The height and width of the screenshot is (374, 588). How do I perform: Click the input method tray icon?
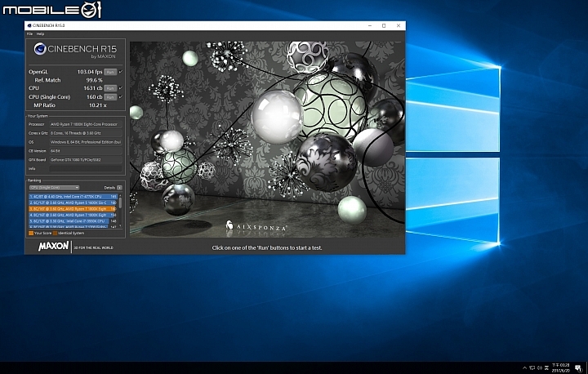(x=546, y=368)
